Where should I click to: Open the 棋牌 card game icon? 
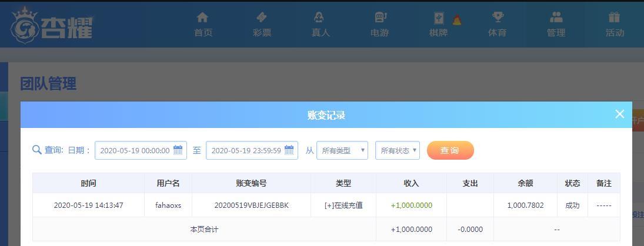439,18
